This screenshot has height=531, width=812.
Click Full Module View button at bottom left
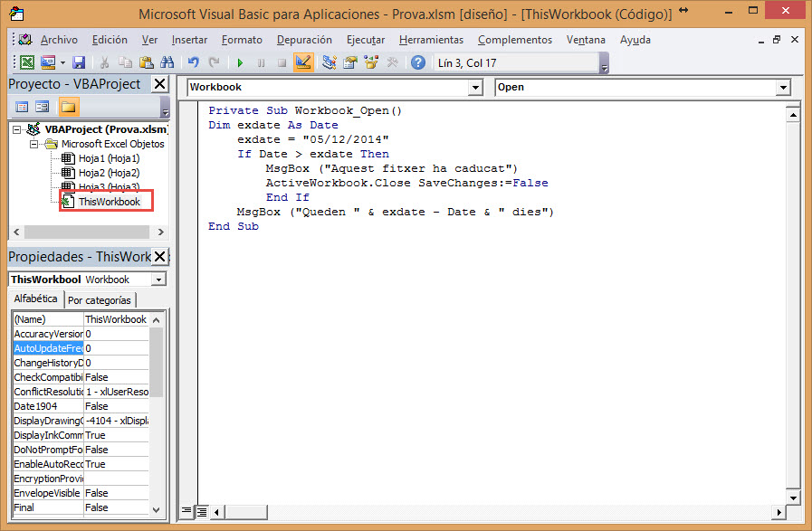click(202, 512)
